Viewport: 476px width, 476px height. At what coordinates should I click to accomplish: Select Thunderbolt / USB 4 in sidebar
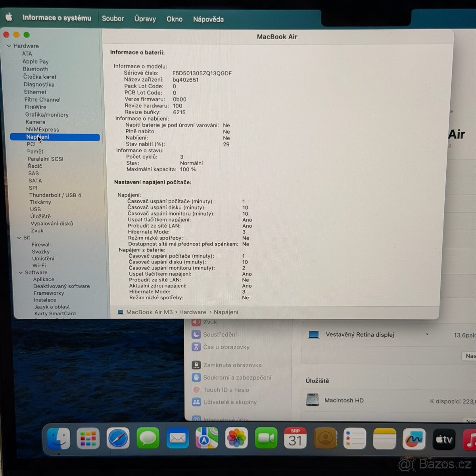point(55,195)
